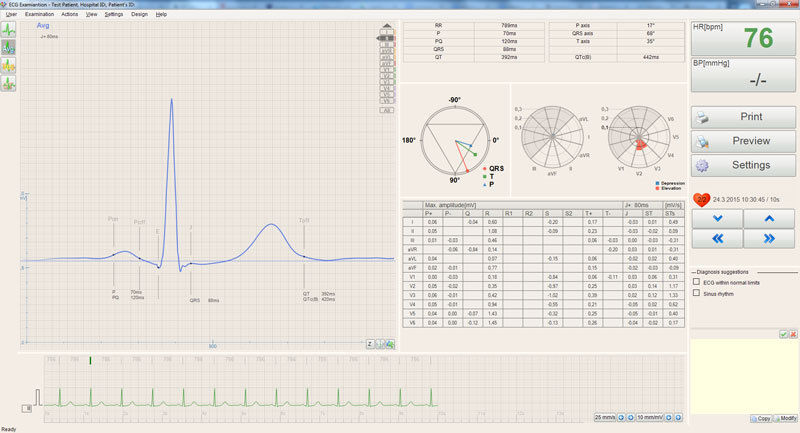
Task: Open the Actions menu
Action: [x=70, y=14]
